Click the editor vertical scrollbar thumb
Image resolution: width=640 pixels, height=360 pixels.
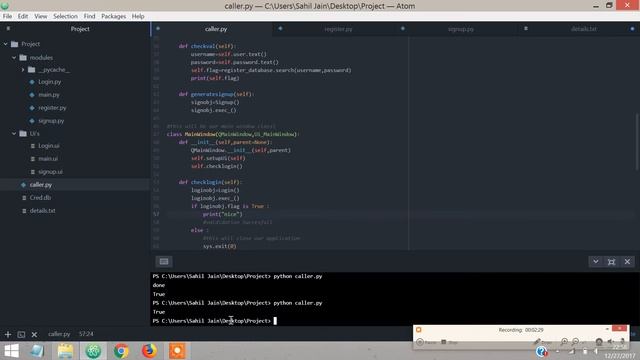637,142
